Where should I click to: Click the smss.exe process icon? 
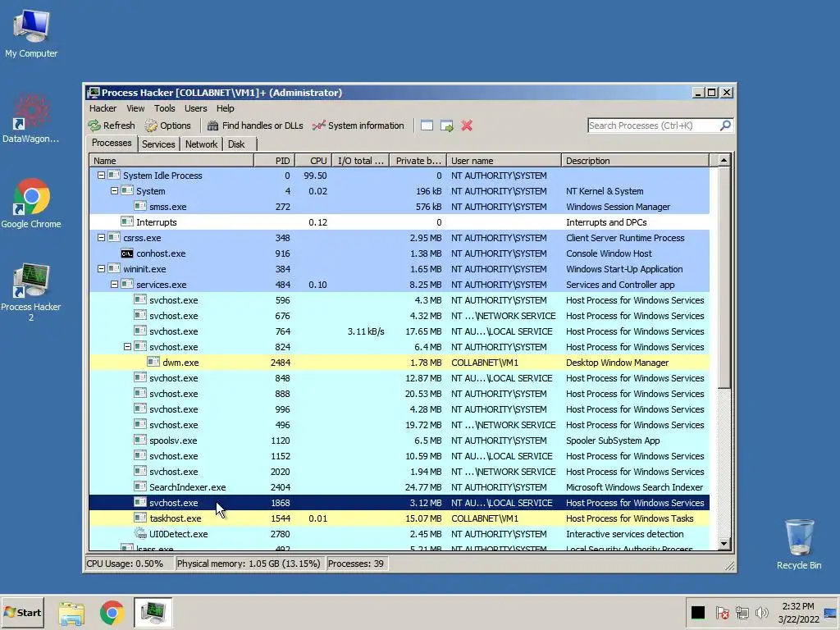[140, 206]
